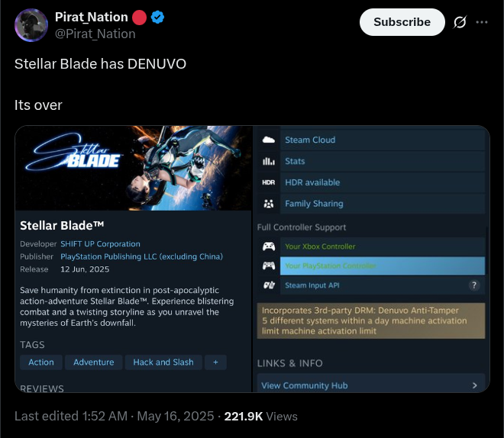Click the Pirat_Nation profile avatar
504x438 pixels.
coord(31,25)
